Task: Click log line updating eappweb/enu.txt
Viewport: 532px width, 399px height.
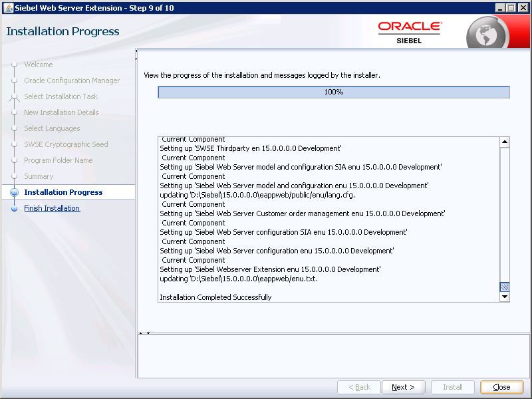Action: (x=239, y=279)
